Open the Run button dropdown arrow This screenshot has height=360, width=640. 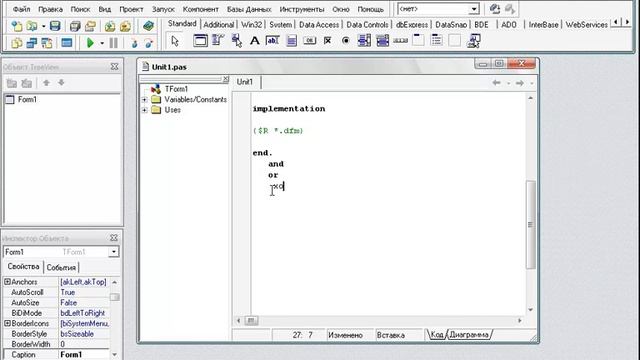(x=102, y=43)
